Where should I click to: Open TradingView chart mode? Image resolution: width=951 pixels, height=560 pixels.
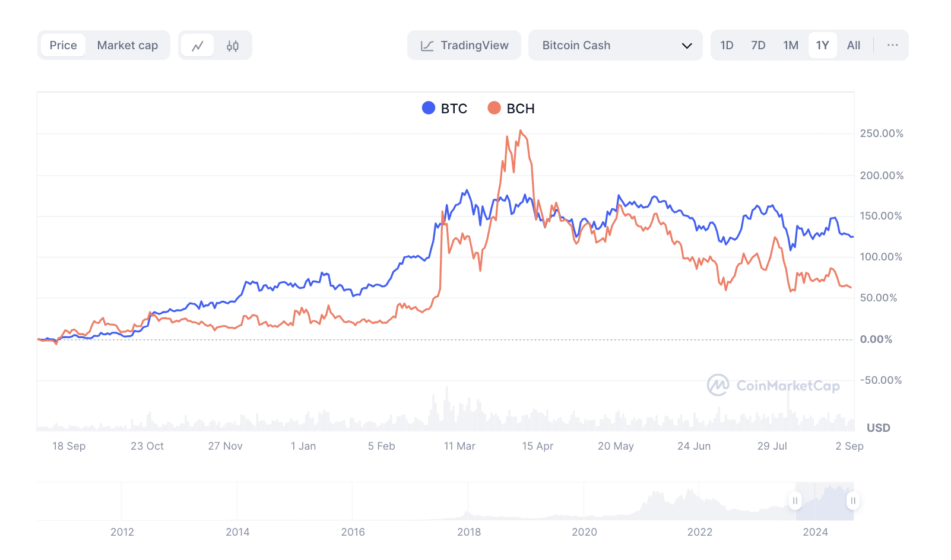[464, 46]
